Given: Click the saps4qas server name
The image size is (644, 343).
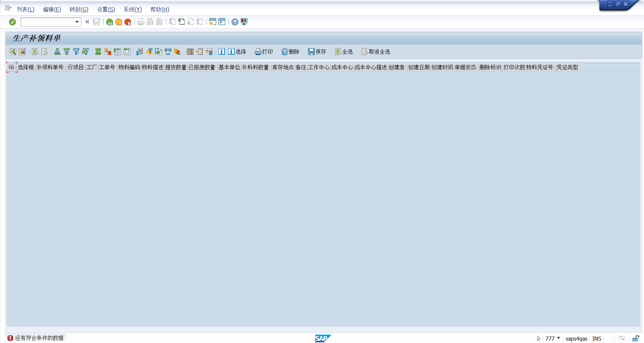Looking at the screenshot, I should [576, 338].
